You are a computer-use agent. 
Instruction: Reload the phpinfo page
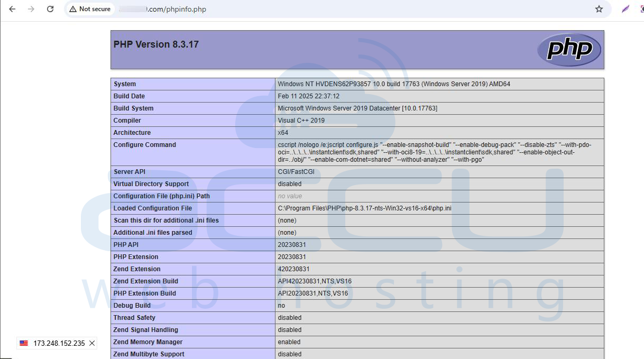point(50,9)
